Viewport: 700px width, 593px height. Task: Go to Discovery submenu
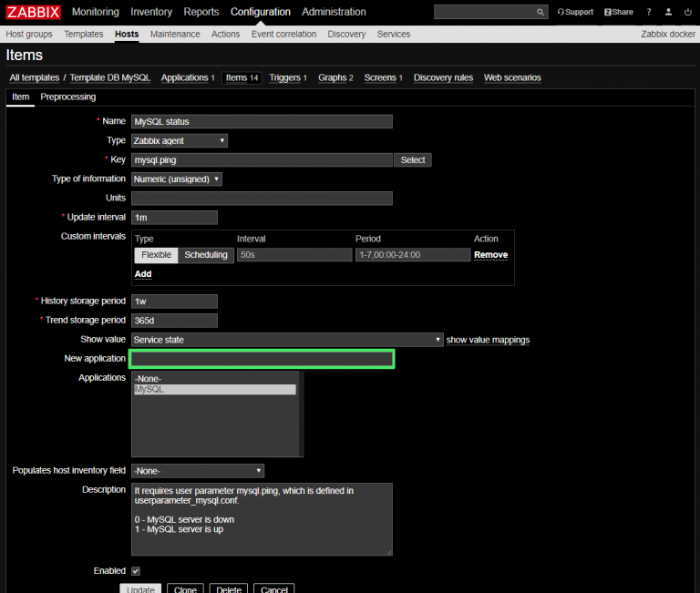point(346,35)
